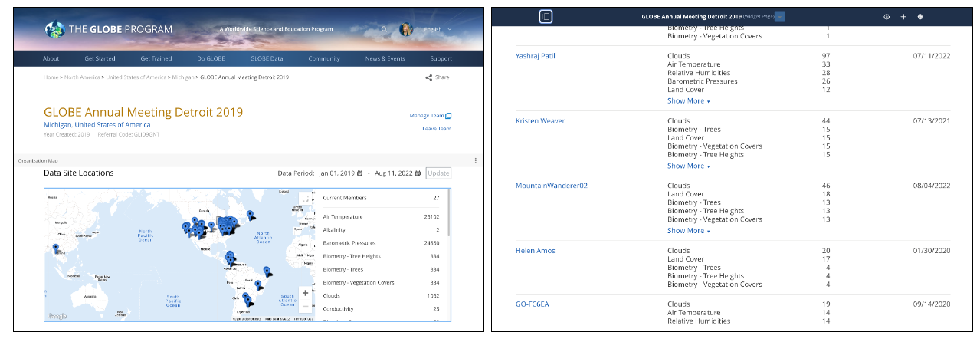The height and width of the screenshot is (339, 980).
Task: Expand Show More under MountainWanderer02
Action: (x=688, y=230)
